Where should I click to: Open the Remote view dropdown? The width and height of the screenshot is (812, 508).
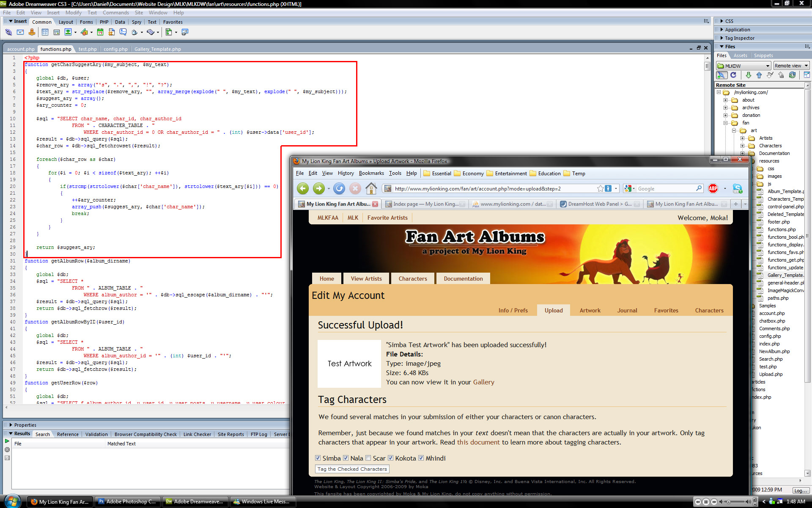pos(791,66)
